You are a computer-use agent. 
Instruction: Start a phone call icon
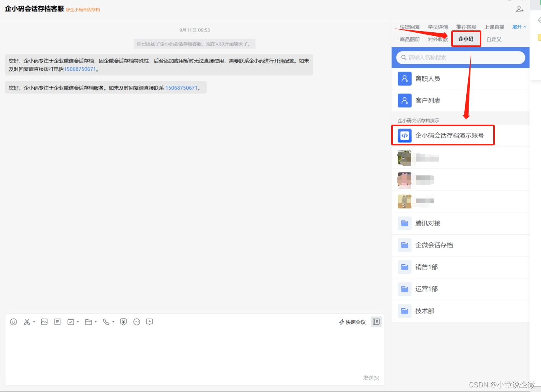click(x=106, y=322)
